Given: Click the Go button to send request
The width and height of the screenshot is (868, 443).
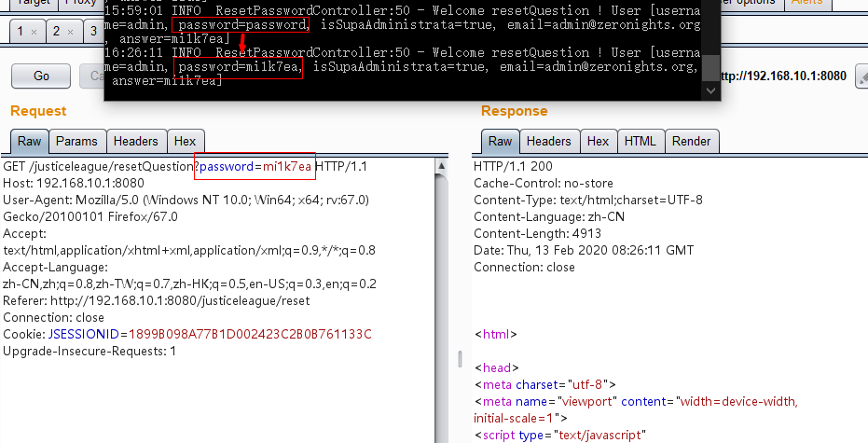Looking at the screenshot, I should 41,76.
